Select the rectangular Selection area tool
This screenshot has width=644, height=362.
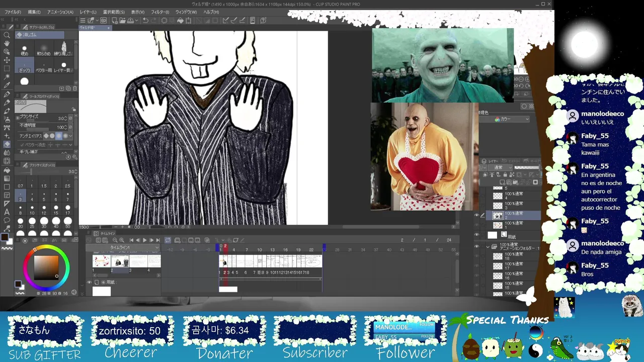click(7, 68)
